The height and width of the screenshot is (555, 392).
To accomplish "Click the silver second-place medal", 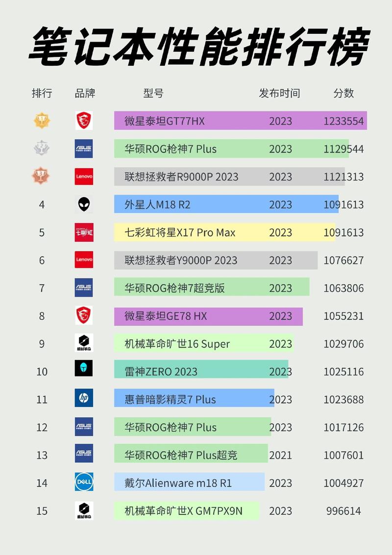I will [x=42, y=149].
